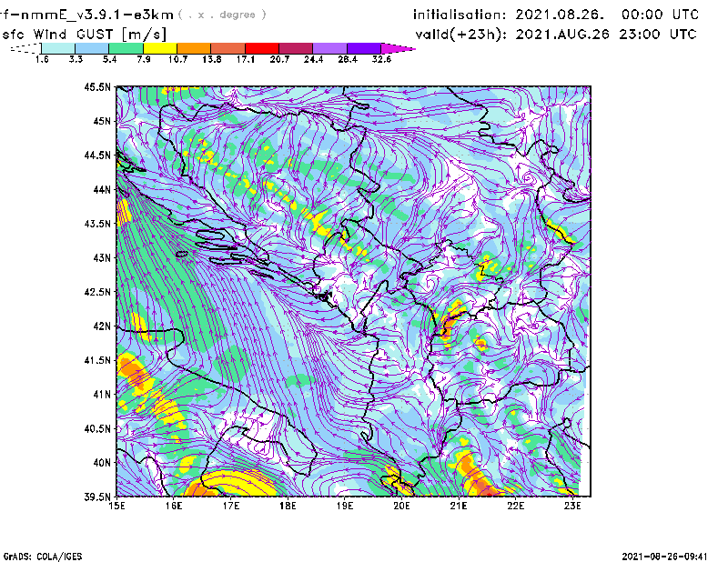This screenshot has width=728, height=562.
Task: Click the 22E longitude axis label
Action: (x=516, y=506)
